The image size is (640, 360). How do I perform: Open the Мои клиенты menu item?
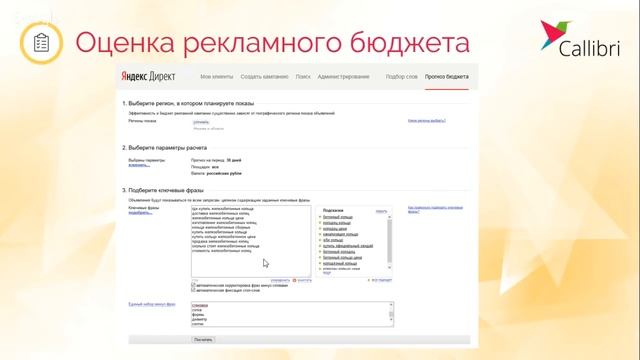216,77
